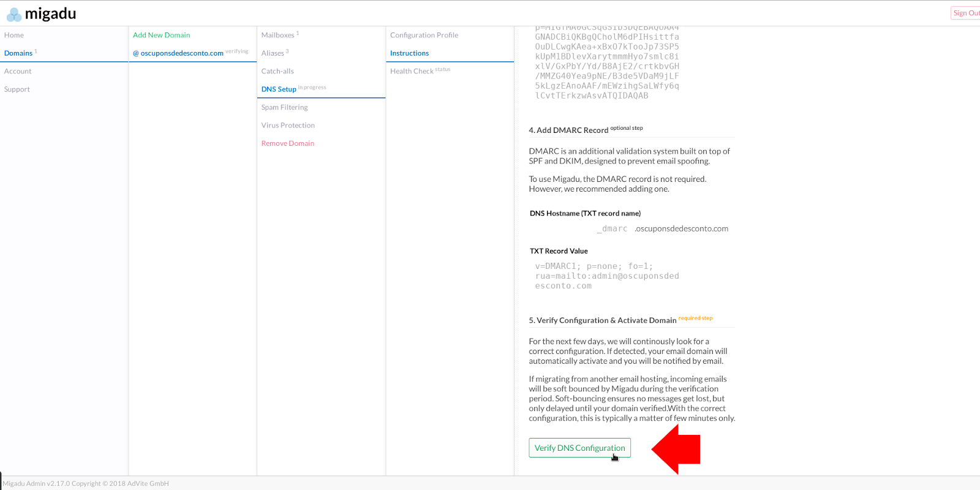Click Verify DNS Configuration button
The width and height of the screenshot is (980, 490).
click(580, 448)
